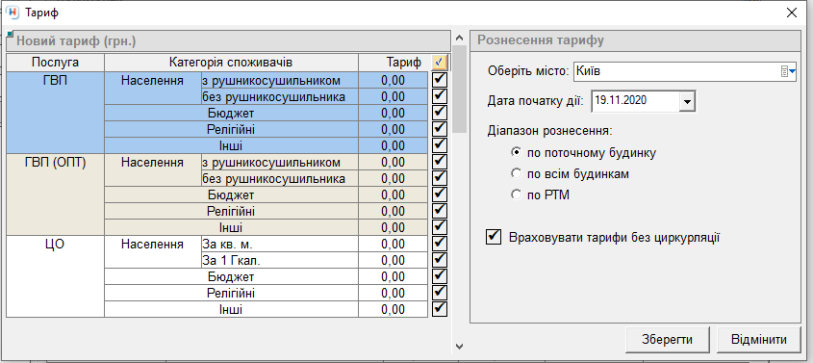The height and width of the screenshot is (363, 813).
Task: Select the ЦО service cell
Action: [x=55, y=276]
